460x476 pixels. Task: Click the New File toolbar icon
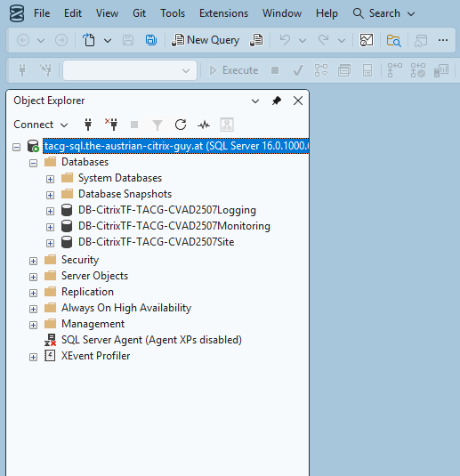coord(89,40)
